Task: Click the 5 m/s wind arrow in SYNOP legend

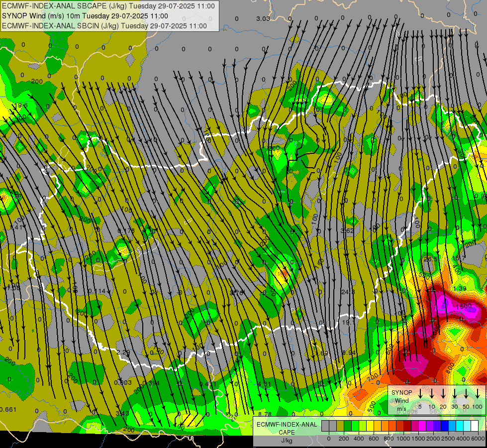Action: click(420, 393)
